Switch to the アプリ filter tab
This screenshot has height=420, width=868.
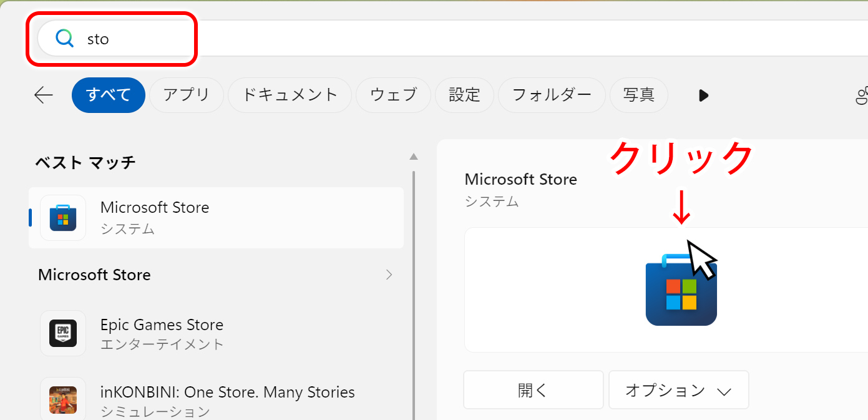click(x=187, y=95)
